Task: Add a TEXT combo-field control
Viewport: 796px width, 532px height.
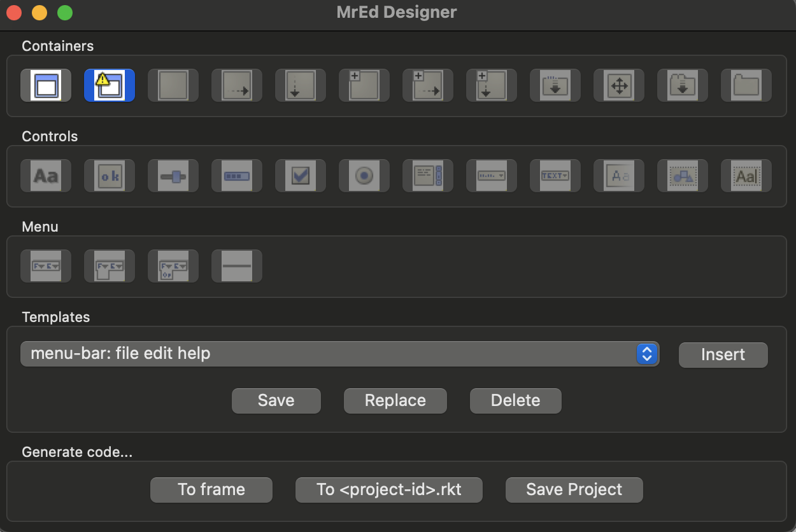Action: point(555,176)
